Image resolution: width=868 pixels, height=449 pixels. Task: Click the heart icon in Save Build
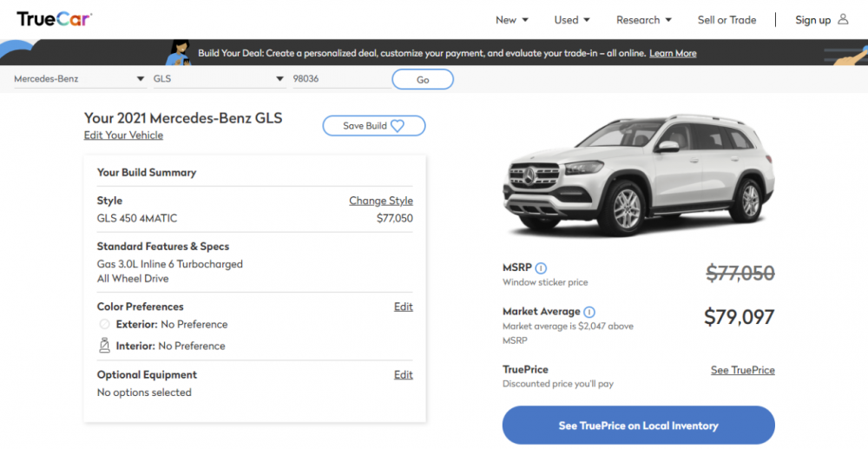pos(398,126)
